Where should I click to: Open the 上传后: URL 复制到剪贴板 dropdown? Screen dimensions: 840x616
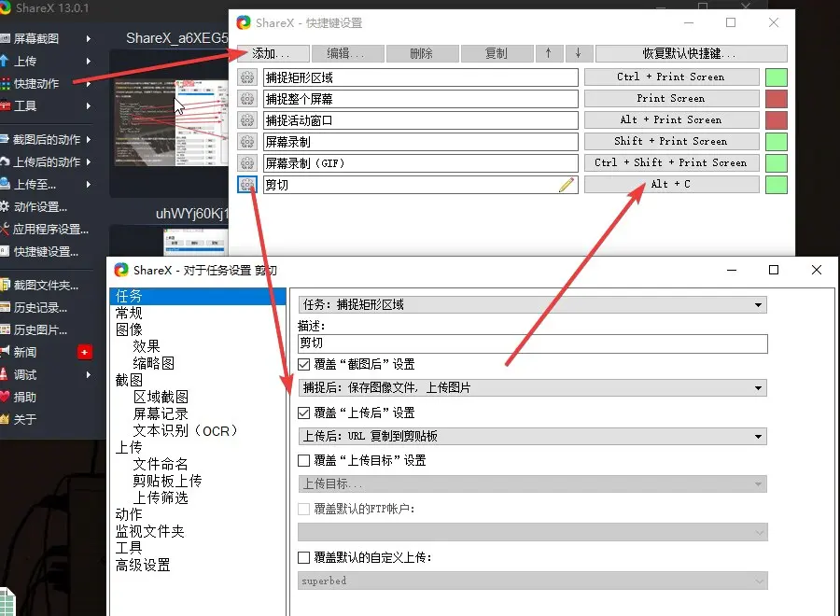click(x=533, y=436)
